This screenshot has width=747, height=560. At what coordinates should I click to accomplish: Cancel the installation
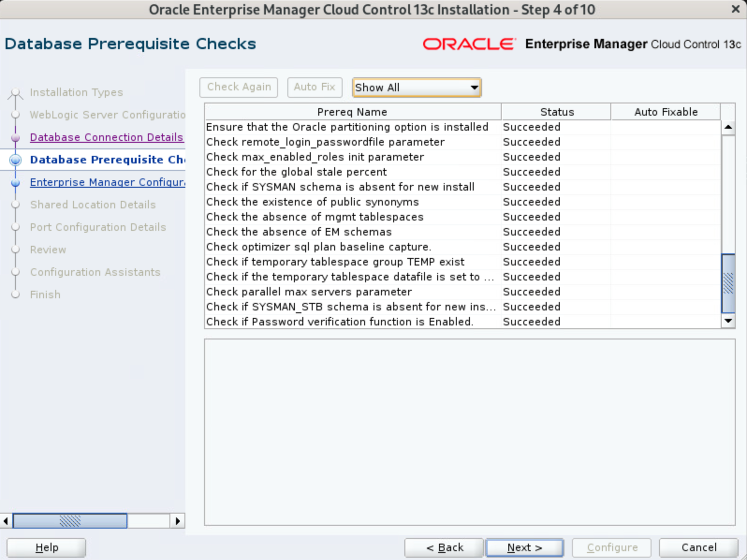(698, 547)
